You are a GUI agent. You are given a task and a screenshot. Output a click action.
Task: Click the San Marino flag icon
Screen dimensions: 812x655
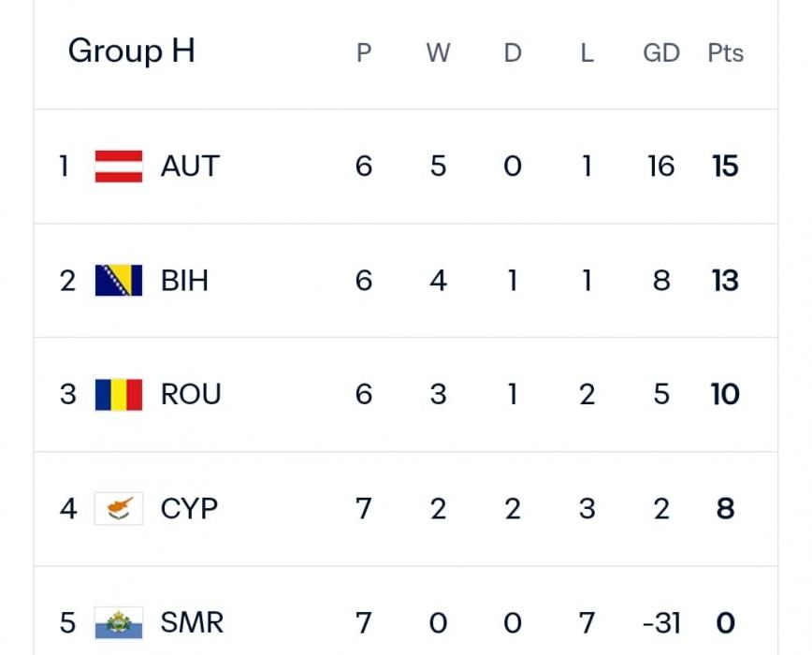pyautogui.click(x=119, y=623)
